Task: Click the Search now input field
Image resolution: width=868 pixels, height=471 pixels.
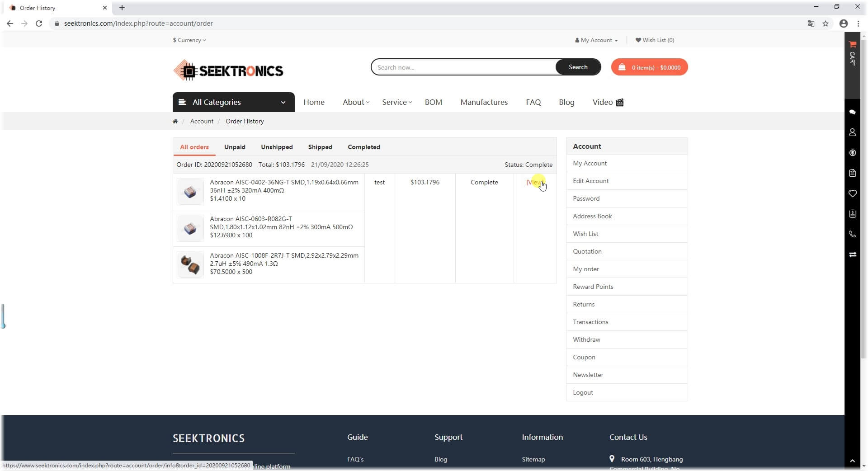Action: pyautogui.click(x=463, y=67)
